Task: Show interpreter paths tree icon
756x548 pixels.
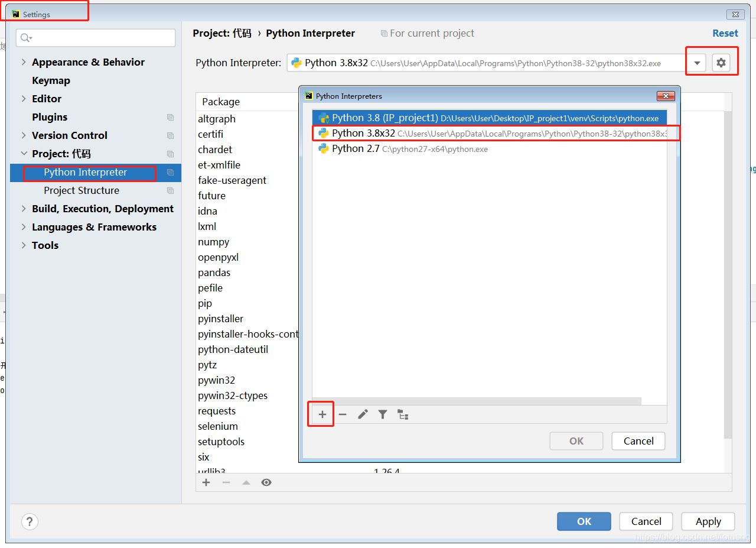Action: pos(403,414)
